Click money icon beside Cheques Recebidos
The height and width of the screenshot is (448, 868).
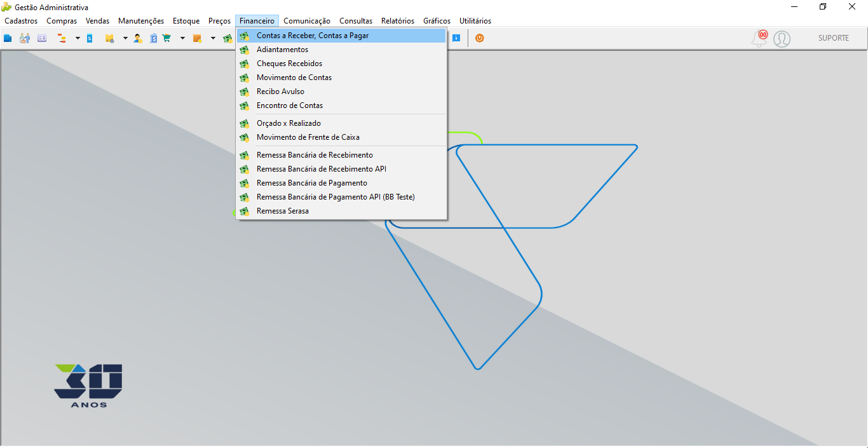[244, 64]
